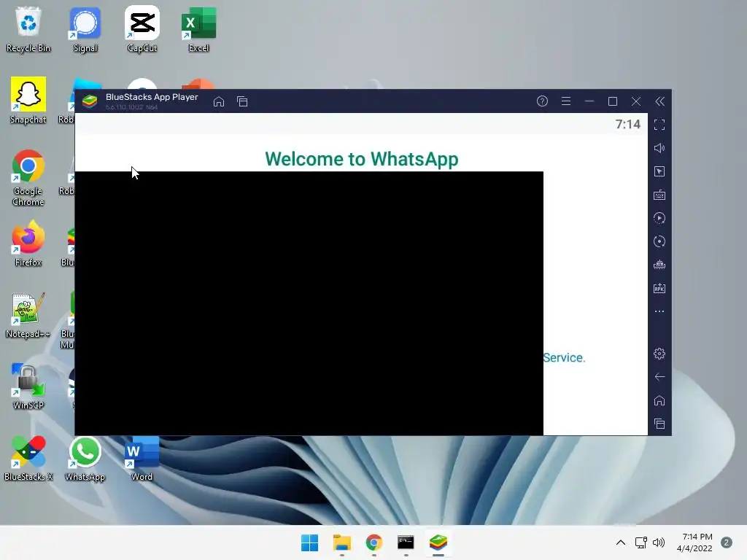This screenshot has width=747, height=560.
Task: Open the BlueStacks multi-instance tabs icon in title bar
Action: pos(242,101)
